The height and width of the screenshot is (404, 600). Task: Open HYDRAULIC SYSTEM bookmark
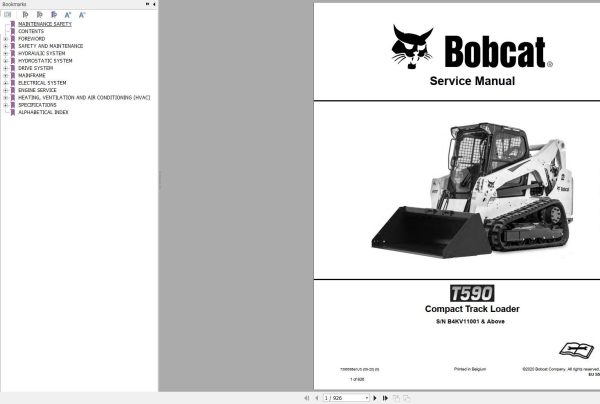(x=42, y=53)
